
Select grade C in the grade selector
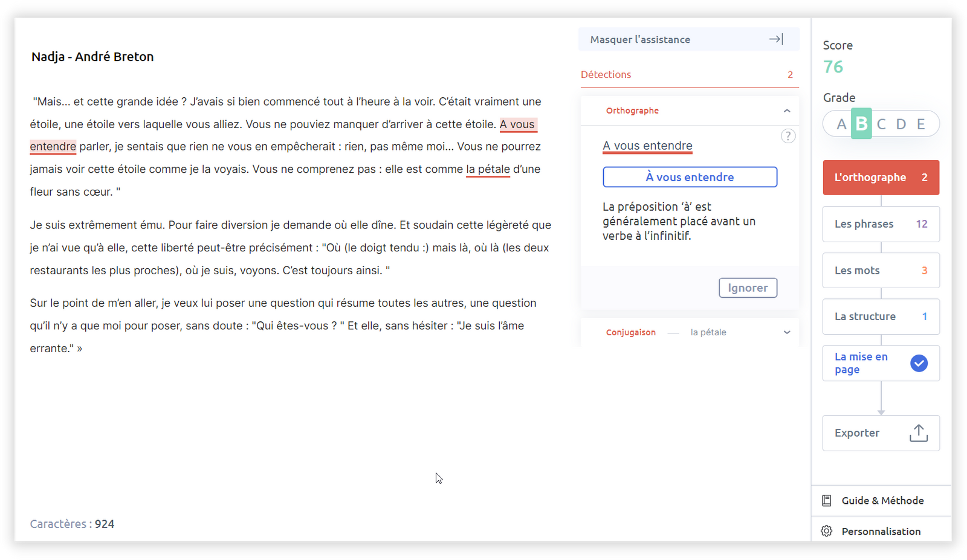(881, 124)
